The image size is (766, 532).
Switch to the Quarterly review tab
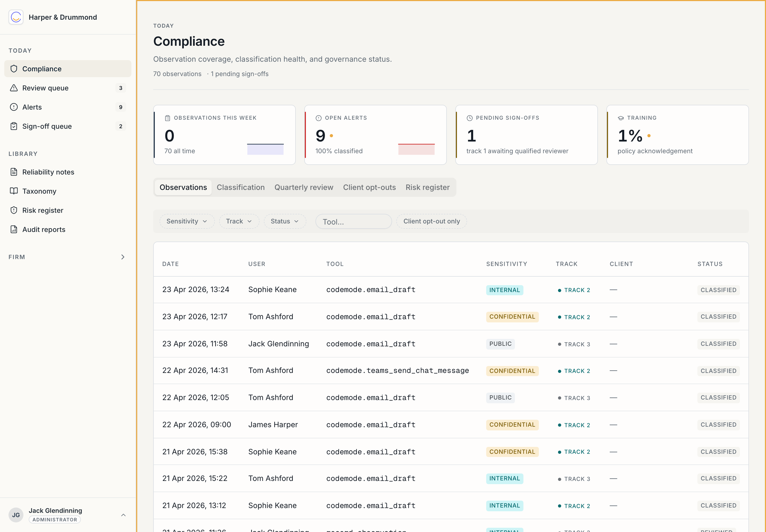[304, 187]
